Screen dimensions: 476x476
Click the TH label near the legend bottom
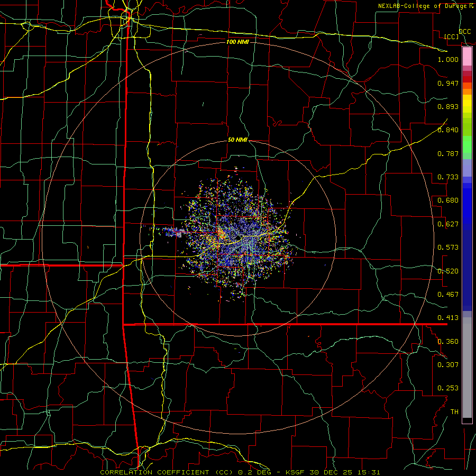454,412
